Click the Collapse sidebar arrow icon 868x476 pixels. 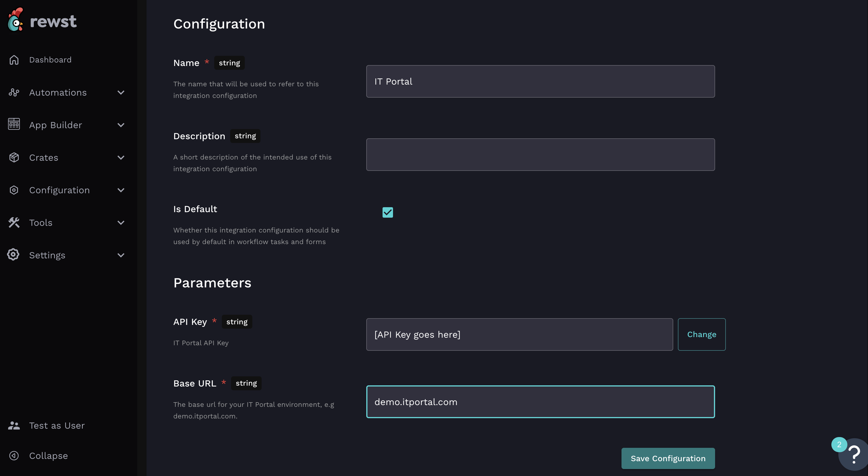tap(14, 455)
